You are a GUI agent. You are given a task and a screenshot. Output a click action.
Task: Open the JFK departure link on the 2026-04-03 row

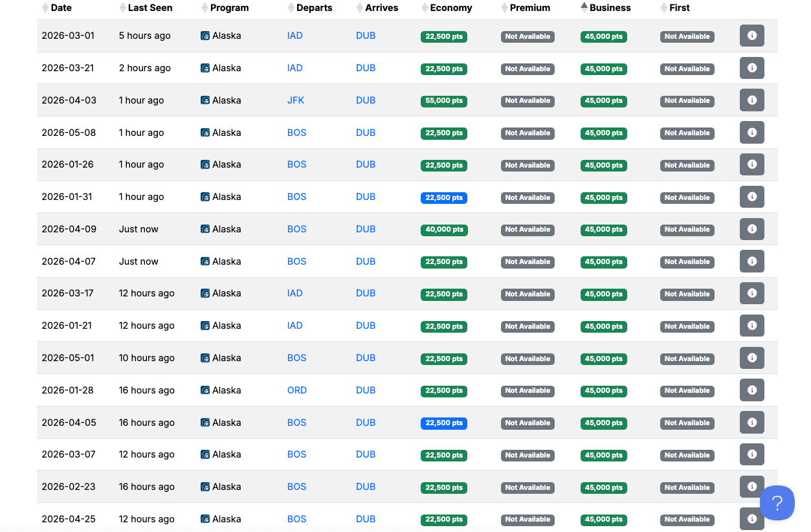coord(296,100)
